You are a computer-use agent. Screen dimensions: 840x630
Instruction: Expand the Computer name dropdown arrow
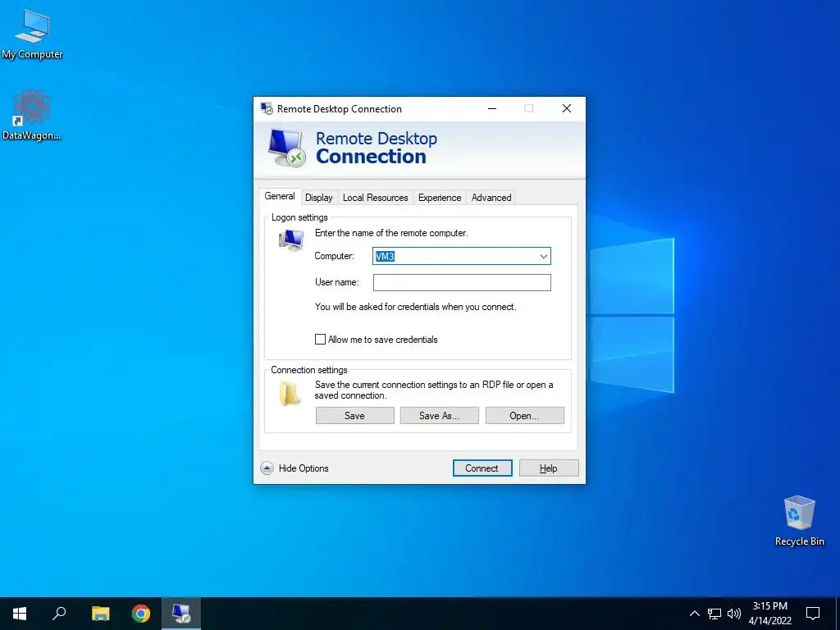pos(543,256)
